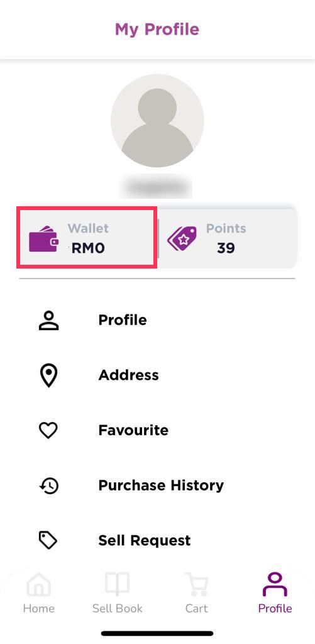Select the Profile tab in bottom bar
The image size is (315, 644).
275,592
